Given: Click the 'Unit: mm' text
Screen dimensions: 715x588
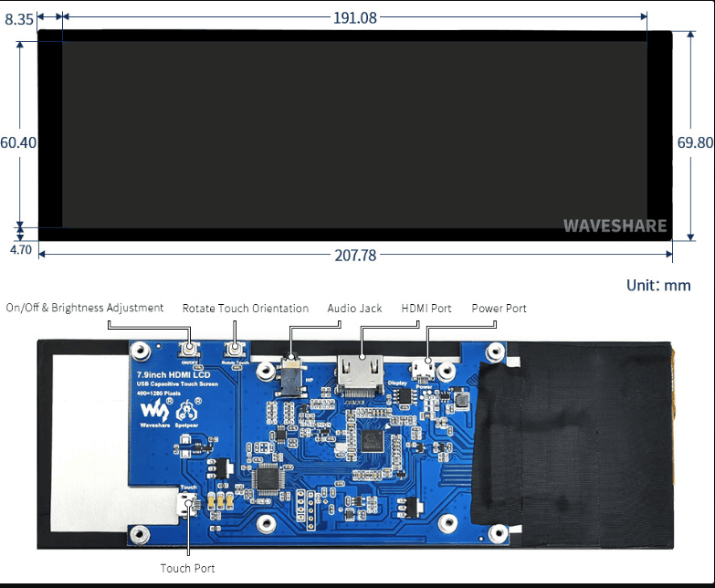Looking at the screenshot, I should pyautogui.click(x=658, y=286).
